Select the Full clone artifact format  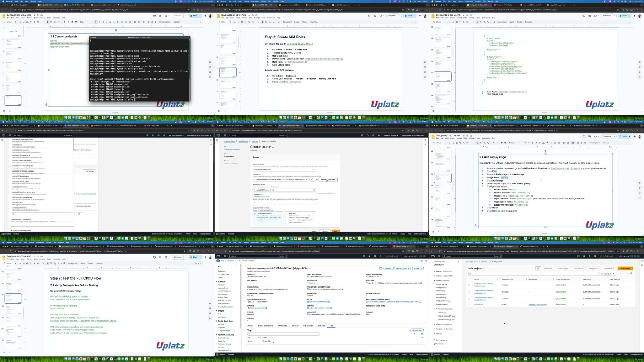pos(287,214)
